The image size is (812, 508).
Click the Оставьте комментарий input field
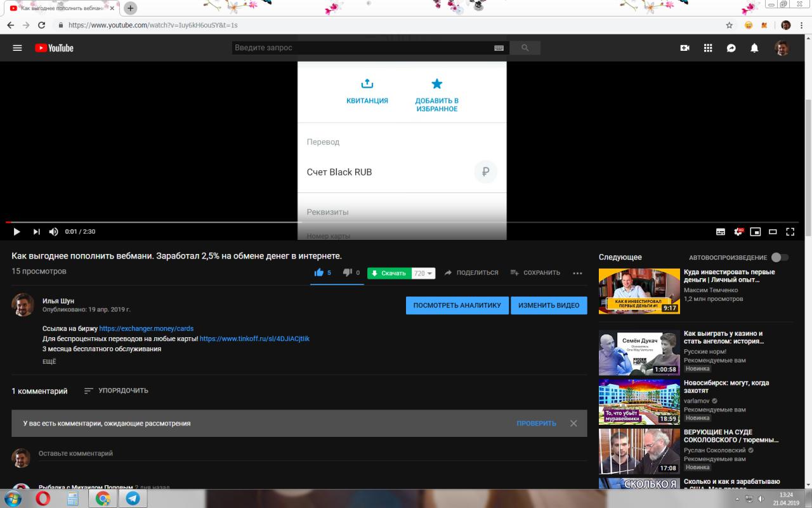click(x=312, y=453)
